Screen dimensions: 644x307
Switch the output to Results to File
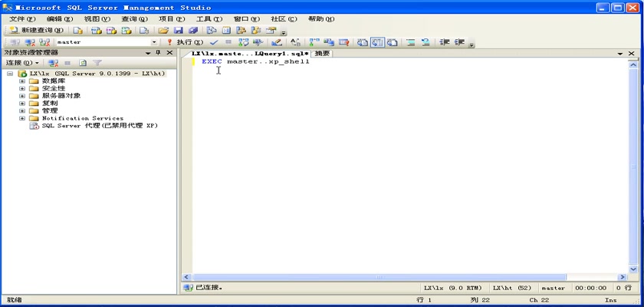pyautogui.click(x=393, y=42)
